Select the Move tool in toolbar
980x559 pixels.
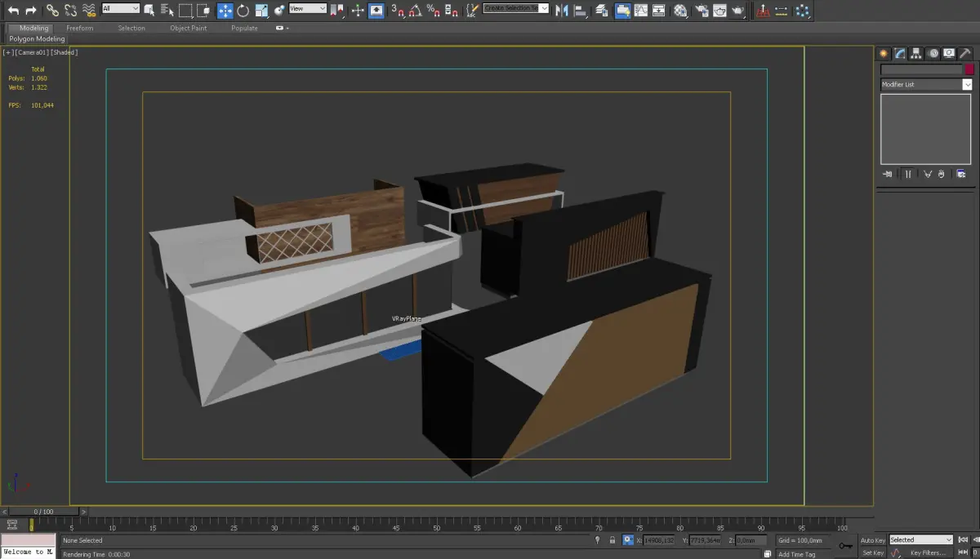tap(225, 11)
